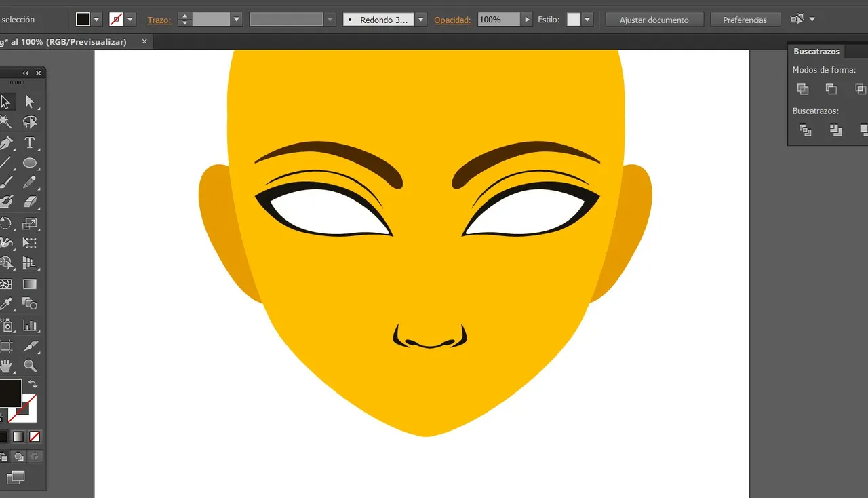Viewport: 868px width, 498px height.
Task: Select the Mesh tool
Action: pos(5,284)
